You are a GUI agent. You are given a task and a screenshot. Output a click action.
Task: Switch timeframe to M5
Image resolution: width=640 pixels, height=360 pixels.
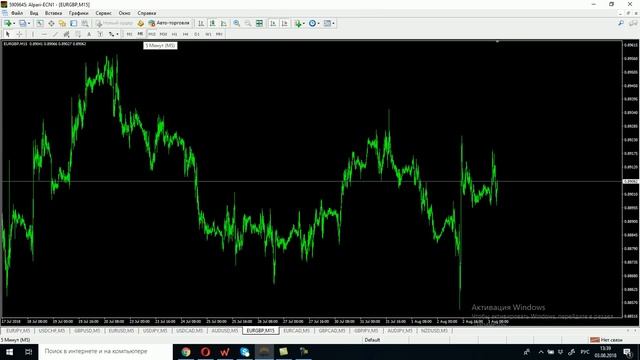coord(140,34)
